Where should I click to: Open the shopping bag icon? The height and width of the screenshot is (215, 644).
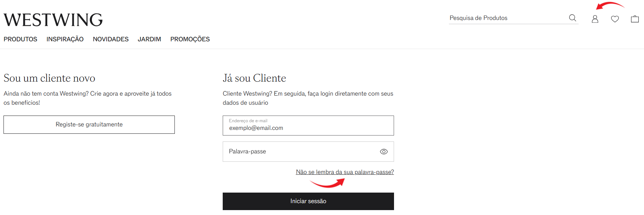(635, 19)
